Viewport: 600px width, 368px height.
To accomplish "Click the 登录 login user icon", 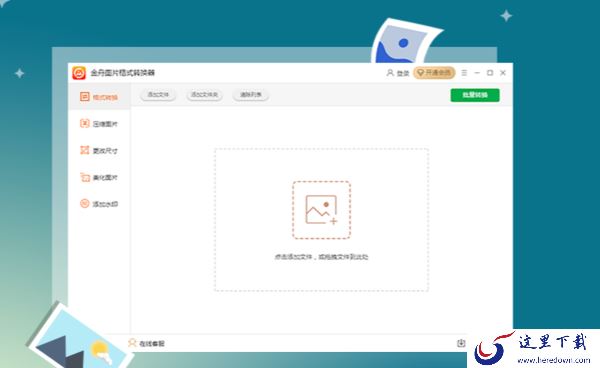I will tap(390, 73).
